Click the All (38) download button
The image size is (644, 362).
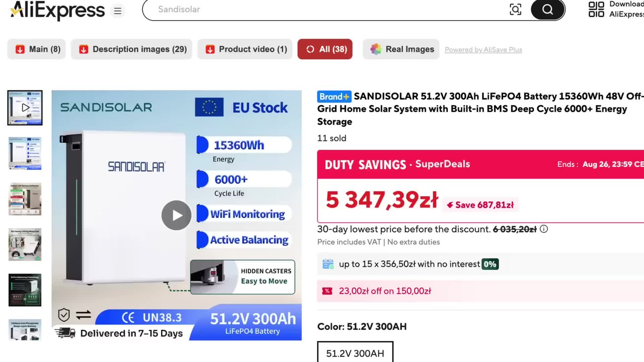pyautogui.click(x=325, y=49)
